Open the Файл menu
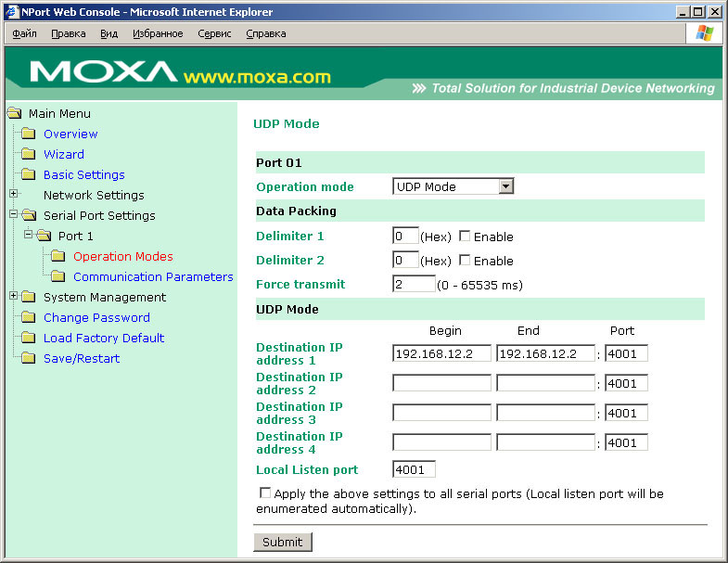The height and width of the screenshot is (563, 728). pos(25,33)
